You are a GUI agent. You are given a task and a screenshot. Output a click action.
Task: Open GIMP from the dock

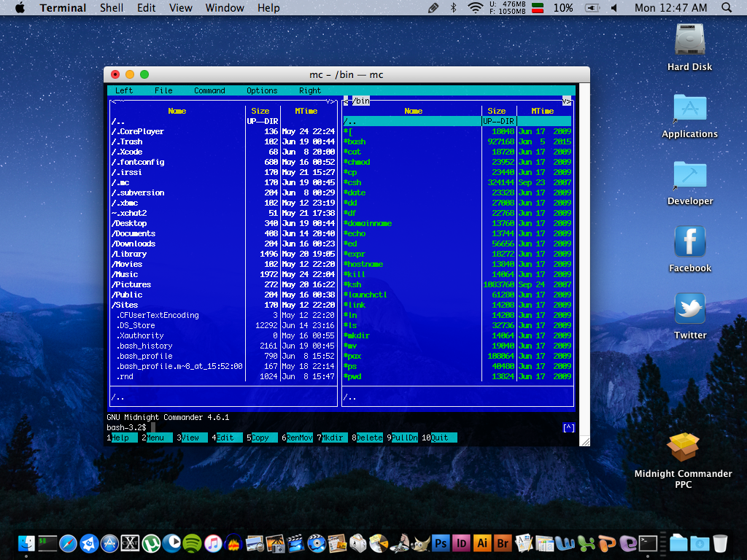pos(420,543)
